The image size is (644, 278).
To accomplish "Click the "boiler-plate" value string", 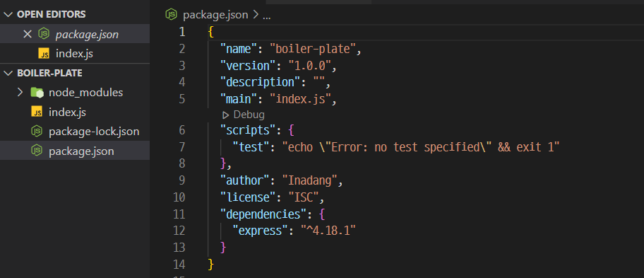I will [312, 49].
